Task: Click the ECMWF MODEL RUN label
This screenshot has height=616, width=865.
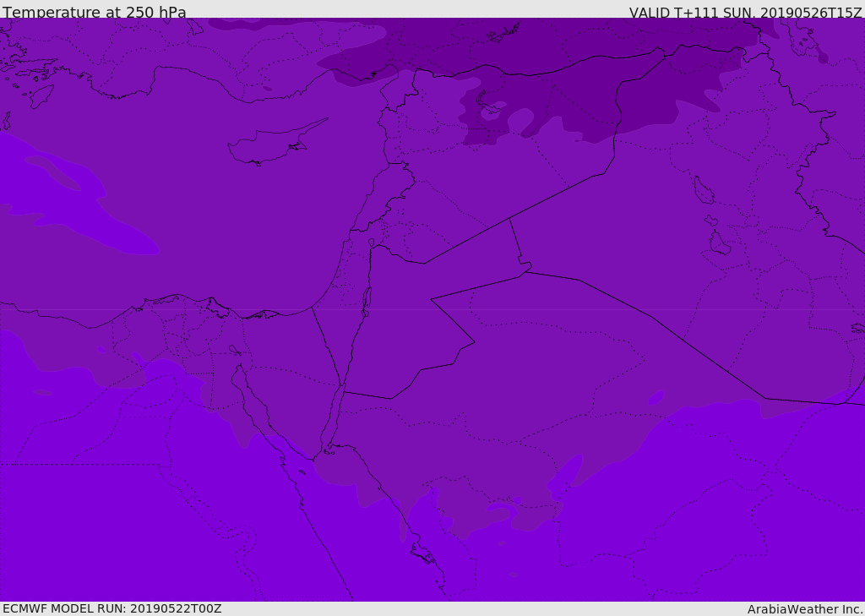Action: 112,608
